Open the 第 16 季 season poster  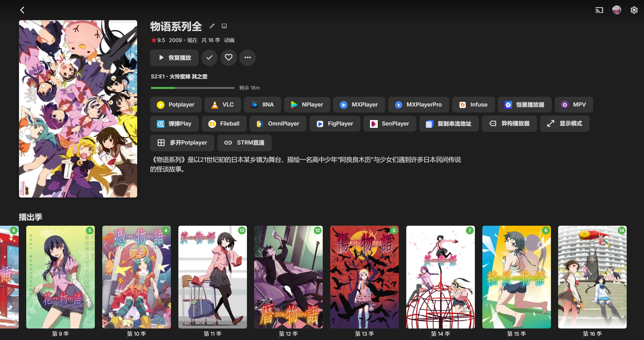(x=592, y=277)
